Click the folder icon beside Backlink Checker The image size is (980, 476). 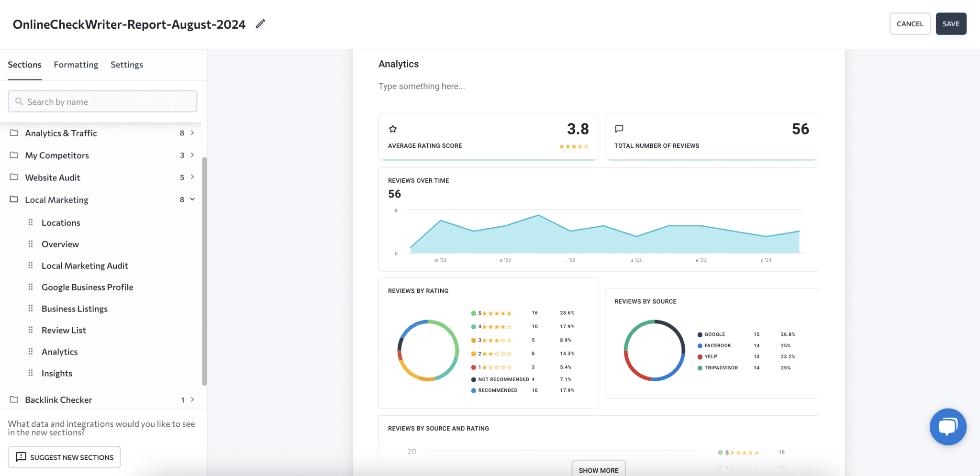[13, 399]
